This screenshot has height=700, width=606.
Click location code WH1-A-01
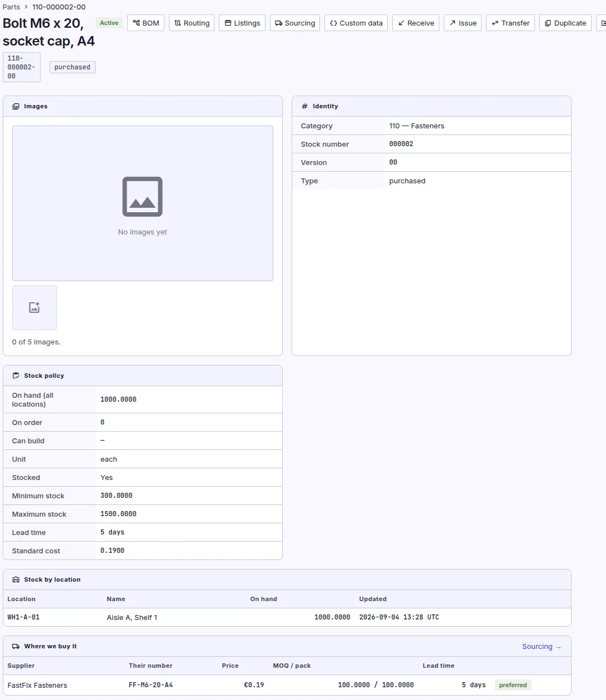coord(23,617)
